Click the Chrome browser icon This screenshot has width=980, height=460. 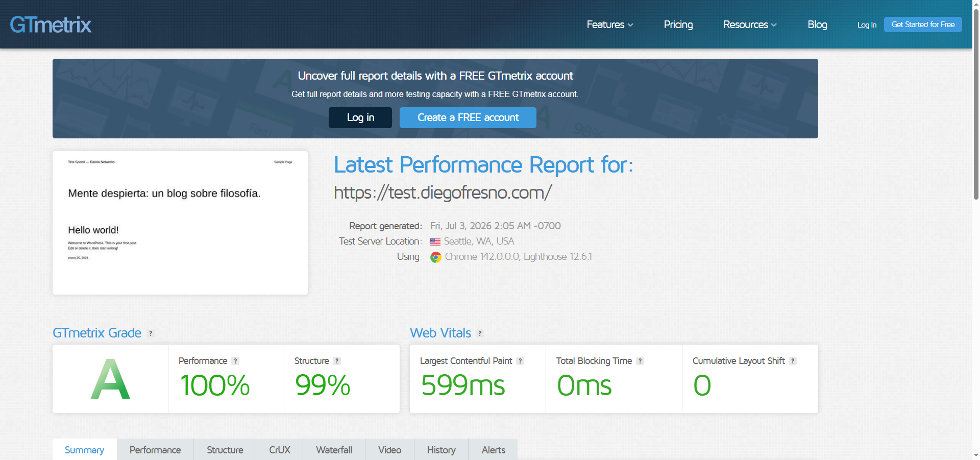pyautogui.click(x=435, y=257)
